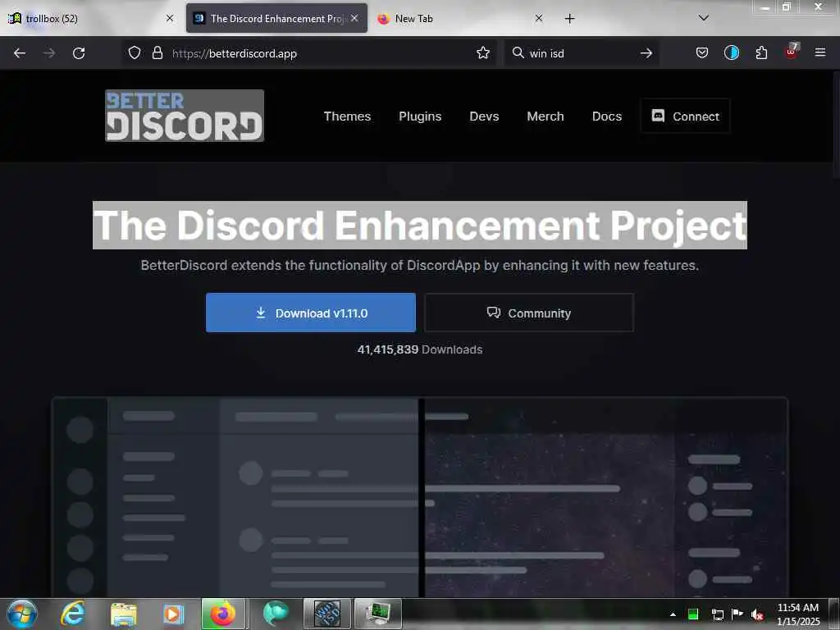Click the green square tray icon
This screenshot has height=630, width=840.
tap(692, 614)
